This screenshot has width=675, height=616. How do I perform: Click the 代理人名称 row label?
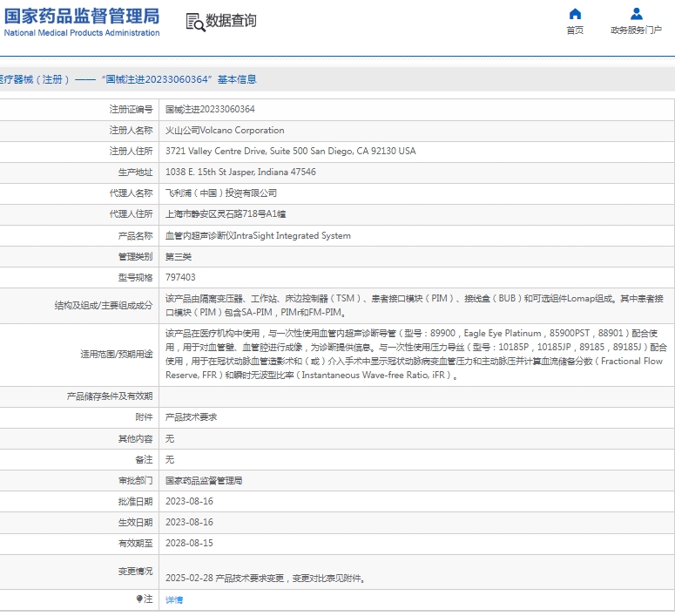click(x=131, y=193)
